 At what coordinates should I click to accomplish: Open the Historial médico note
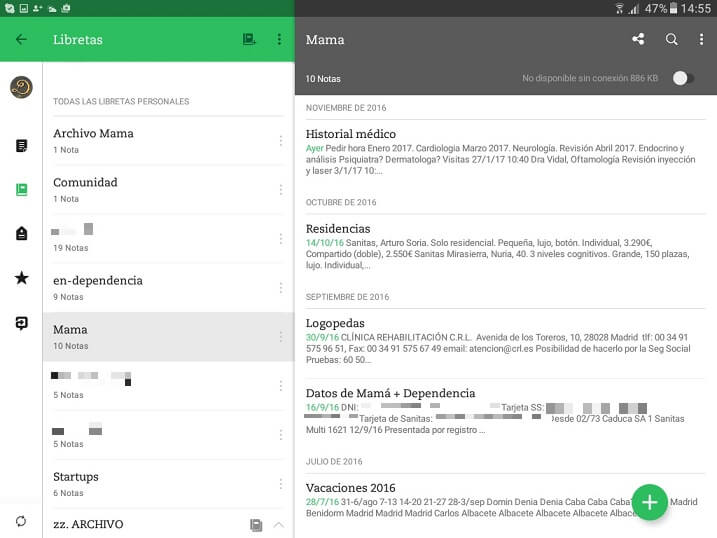coord(506,153)
